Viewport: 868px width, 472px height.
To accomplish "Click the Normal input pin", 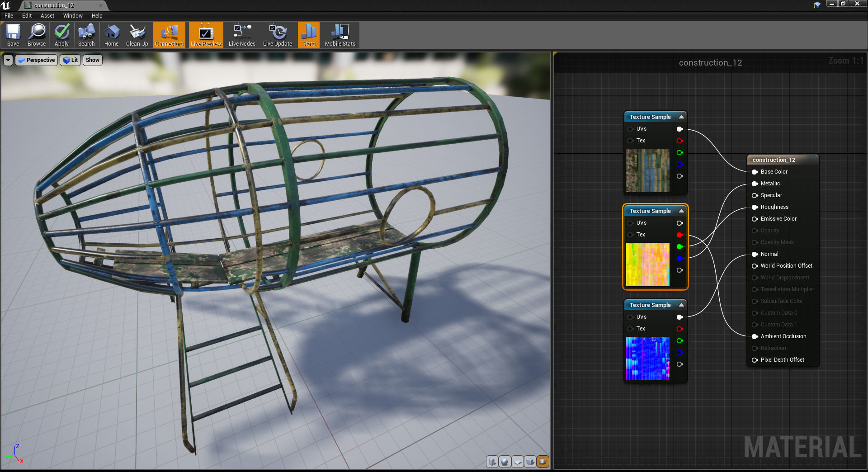I will [x=755, y=254].
